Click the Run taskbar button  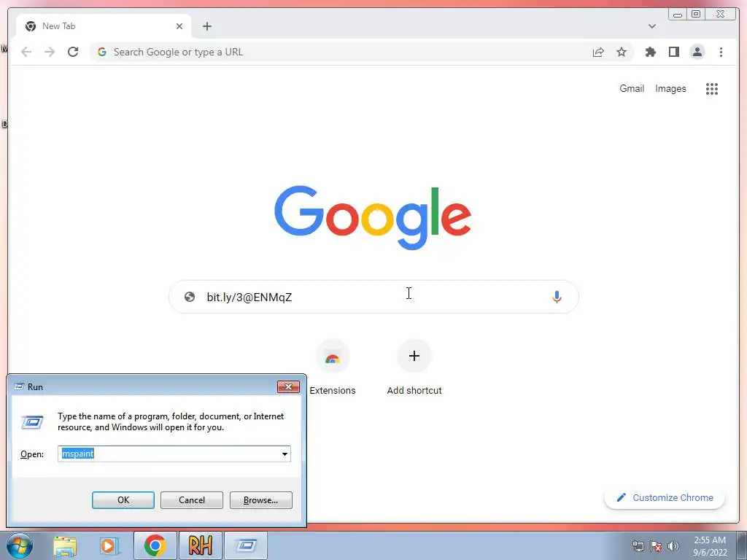pyautogui.click(x=246, y=545)
